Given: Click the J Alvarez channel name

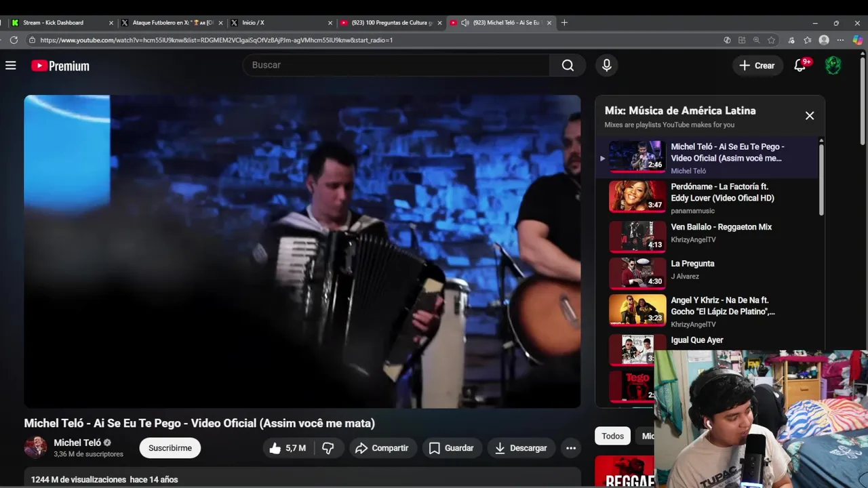Looking at the screenshot, I should (x=685, y=277).
